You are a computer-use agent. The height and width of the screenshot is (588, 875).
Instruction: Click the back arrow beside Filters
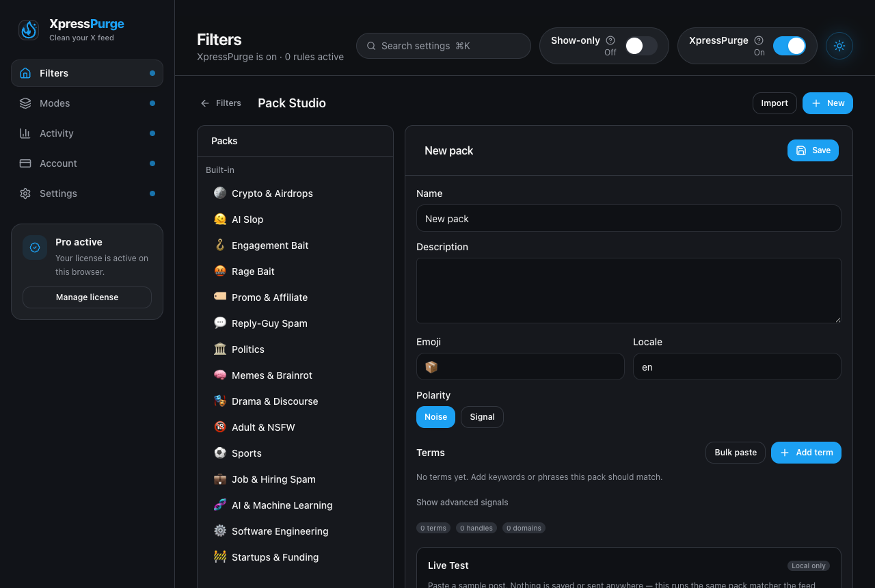pyautogui.click(x=205, y=103)
